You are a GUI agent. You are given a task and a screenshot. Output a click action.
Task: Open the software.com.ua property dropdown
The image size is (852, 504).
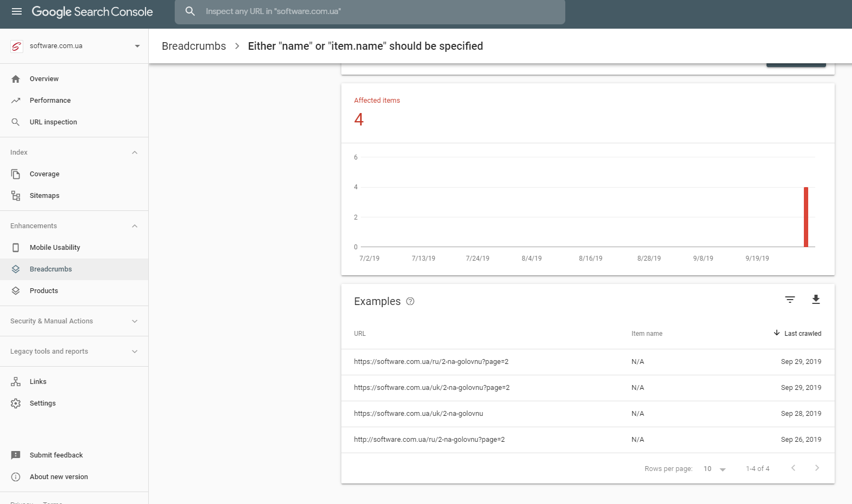[x=137, y=47]
